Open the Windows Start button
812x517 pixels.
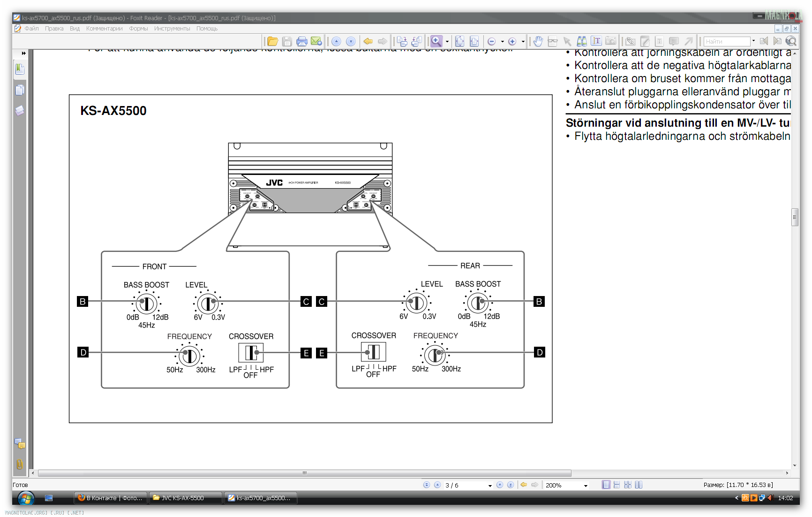click(26, 498)
